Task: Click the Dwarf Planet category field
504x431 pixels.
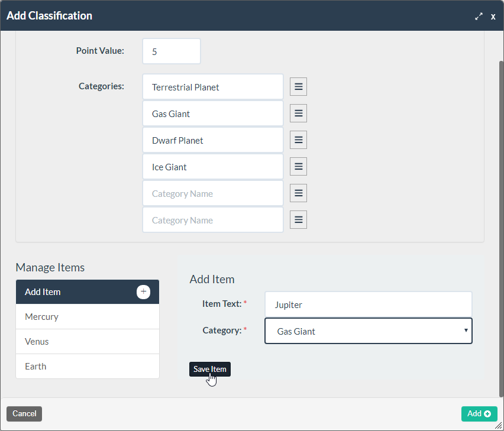Action: (213, 140)
